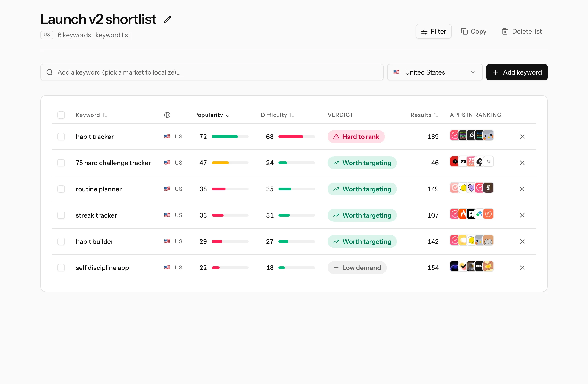Click the Launch v2 shortlist title
Image resolution: width=588 pixels, height=384 pixels.
click(98, 19)
